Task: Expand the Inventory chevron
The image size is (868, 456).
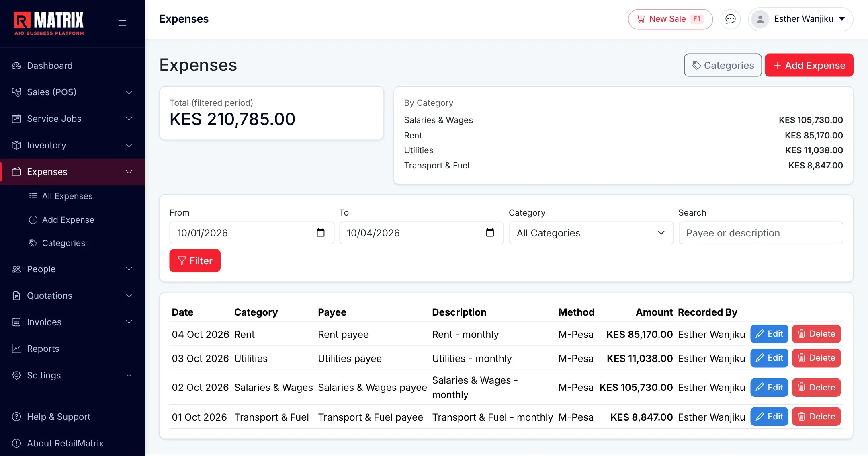Action: tap(129, 145)
